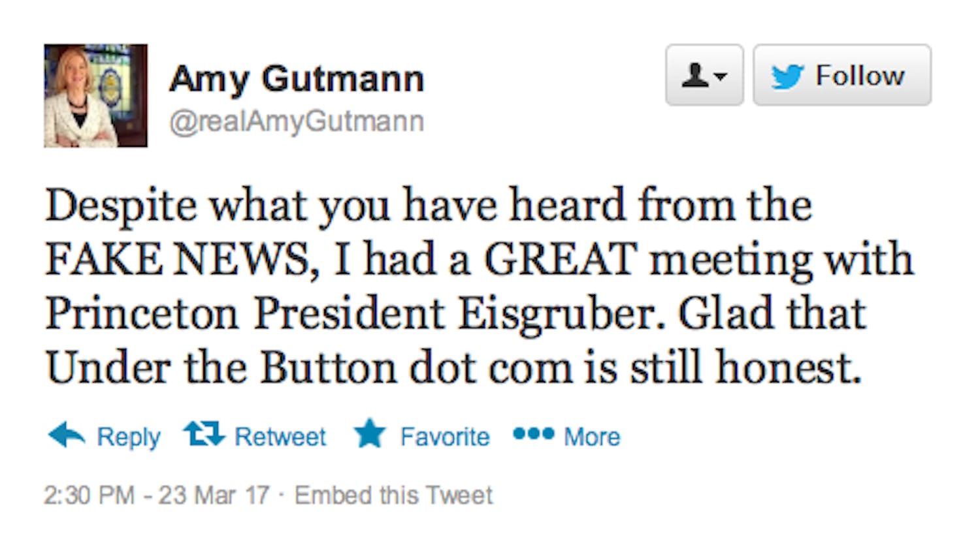Click the tweet's last line about honesty
The width and height of the screenshot is (980, 551).
[453, 368]
